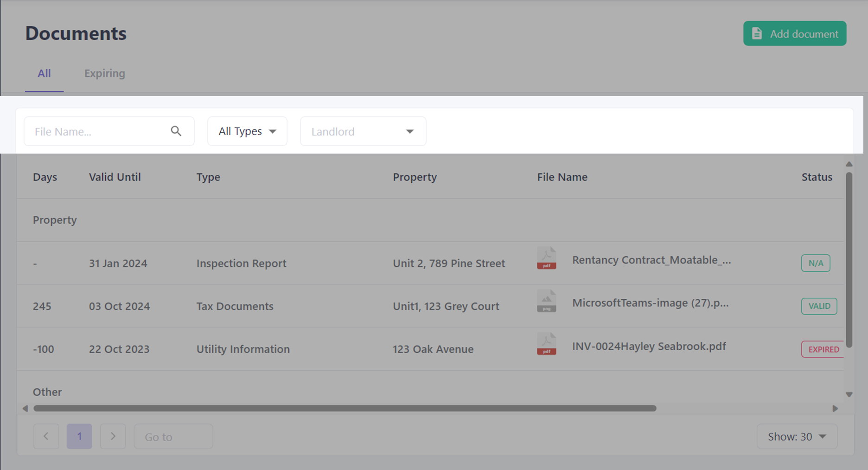The image size is (868, 470).
Task: Click the previous page arrow icon
Action: point(46,436)
